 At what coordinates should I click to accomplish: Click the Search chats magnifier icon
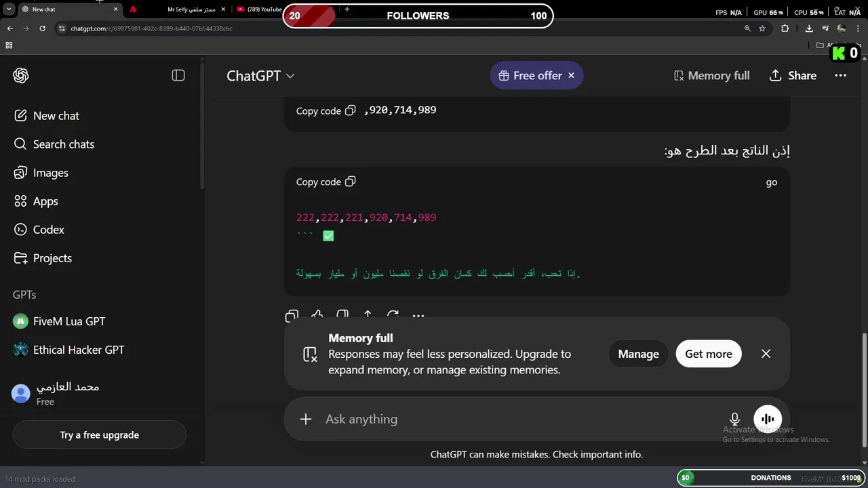20,144
